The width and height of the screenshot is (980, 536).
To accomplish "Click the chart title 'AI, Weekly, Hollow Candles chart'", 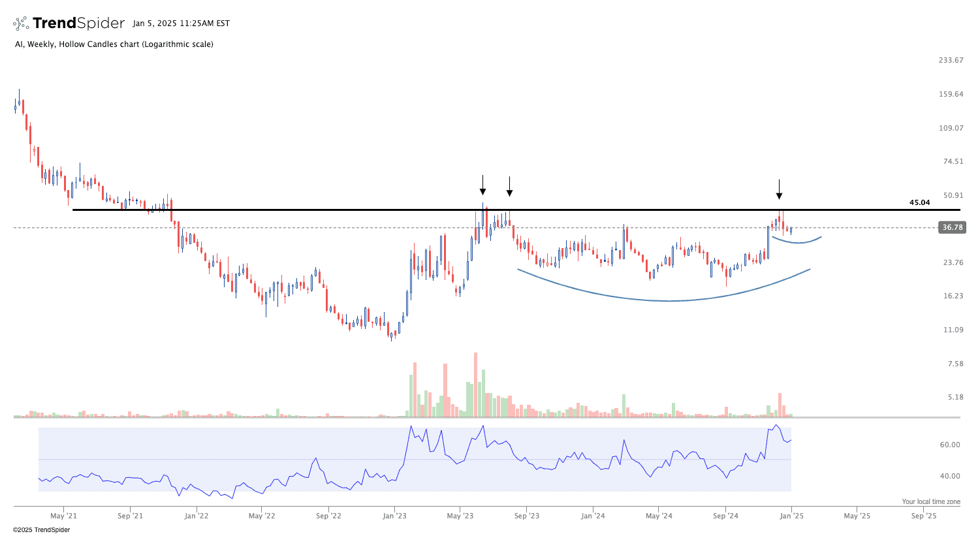I will [x=114, y=44].
